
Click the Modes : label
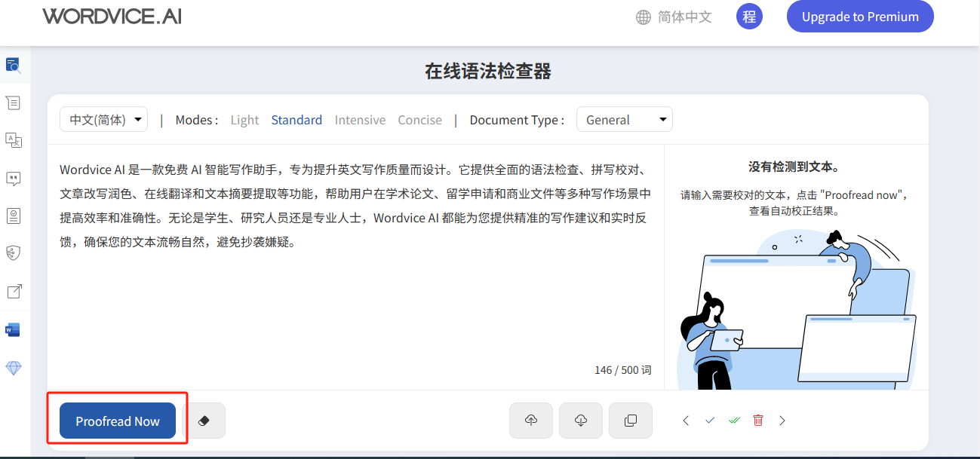coord(197,120)
